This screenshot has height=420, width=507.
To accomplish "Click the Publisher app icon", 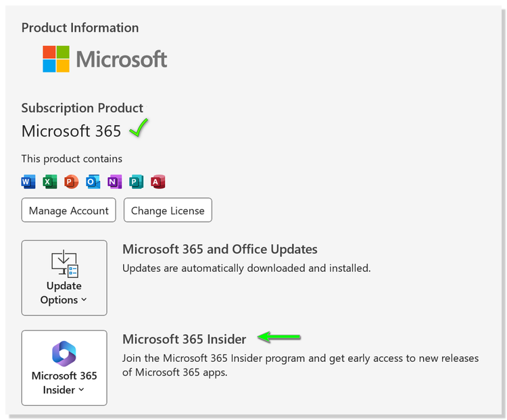I will point(137,182).
